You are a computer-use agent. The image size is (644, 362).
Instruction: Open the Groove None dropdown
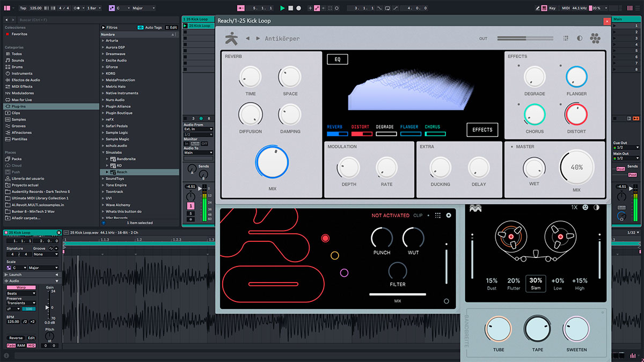(46, 254)
